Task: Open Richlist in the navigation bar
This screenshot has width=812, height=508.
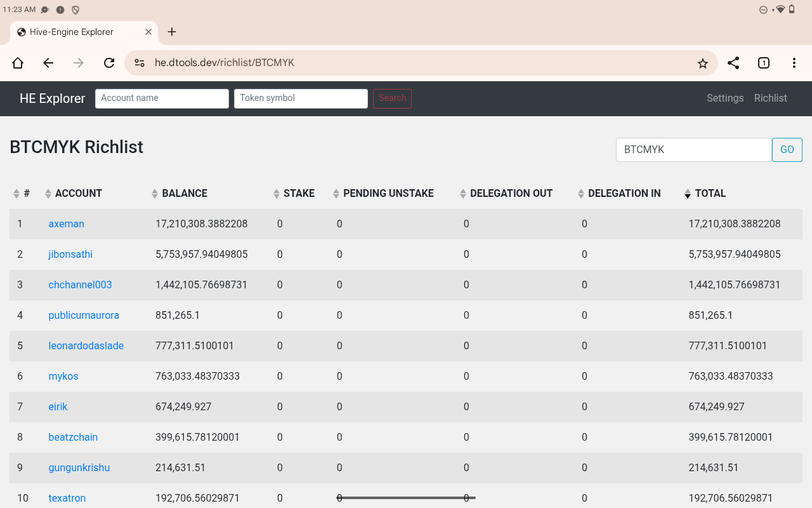Action: pos(770,98)
